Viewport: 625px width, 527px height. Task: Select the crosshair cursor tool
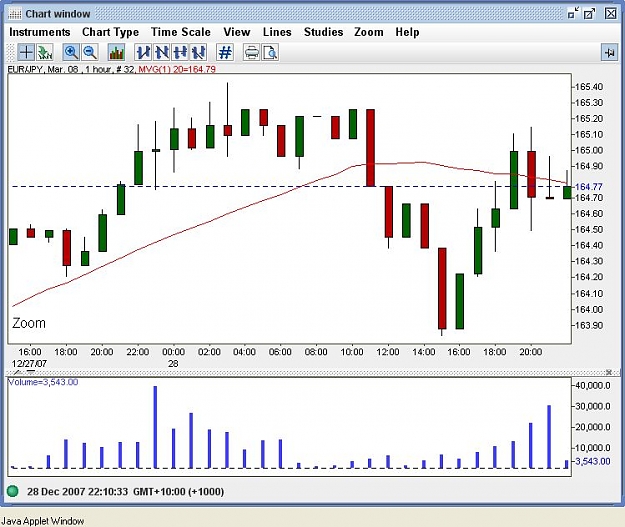point(26,52)
